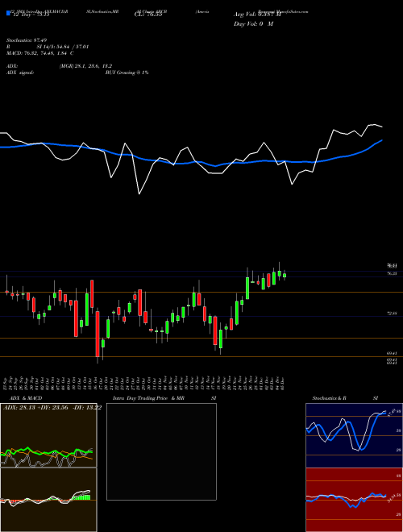The image size is (403, 532).
Task: Open the blue Stochastics chart thumbnail
Action: (354, 435)
